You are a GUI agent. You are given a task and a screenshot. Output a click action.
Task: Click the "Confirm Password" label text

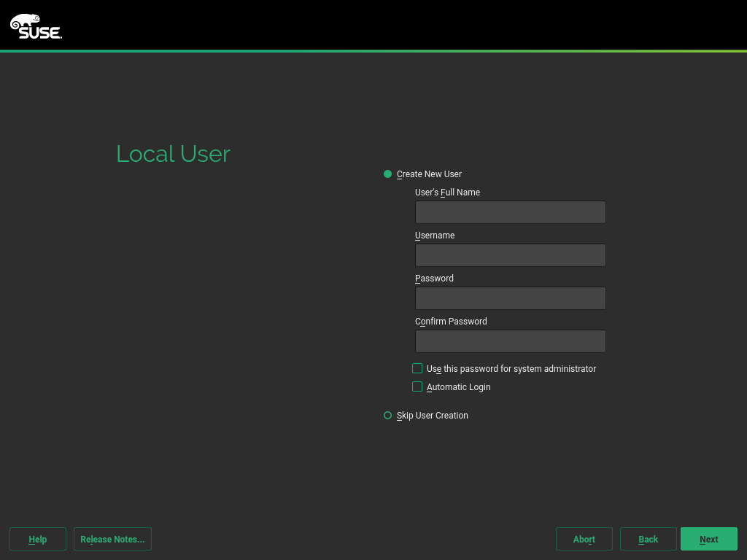tap(451, 322)
